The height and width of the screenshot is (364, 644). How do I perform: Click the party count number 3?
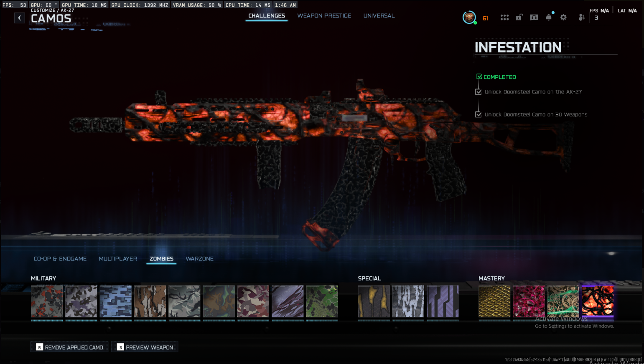pyautogui.click(x=596, y=18)
